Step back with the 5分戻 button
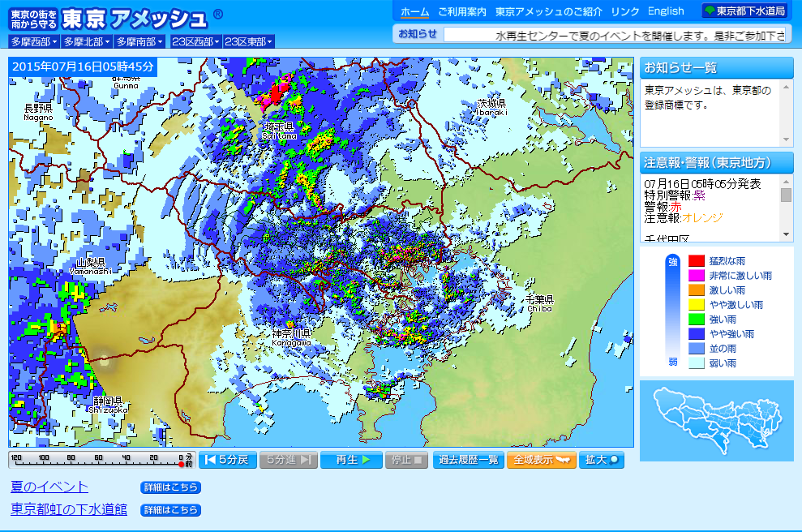802x532 pixels. (228, 460)
